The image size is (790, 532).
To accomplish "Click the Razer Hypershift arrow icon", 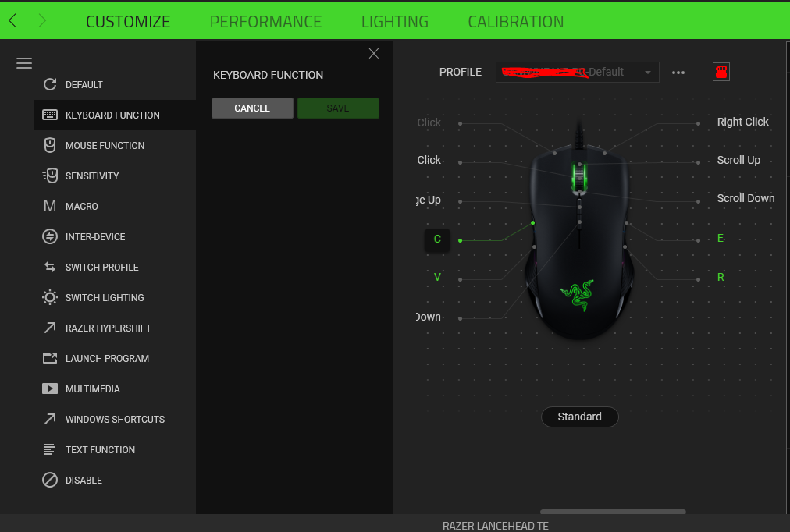I will (x=50, y=328).
